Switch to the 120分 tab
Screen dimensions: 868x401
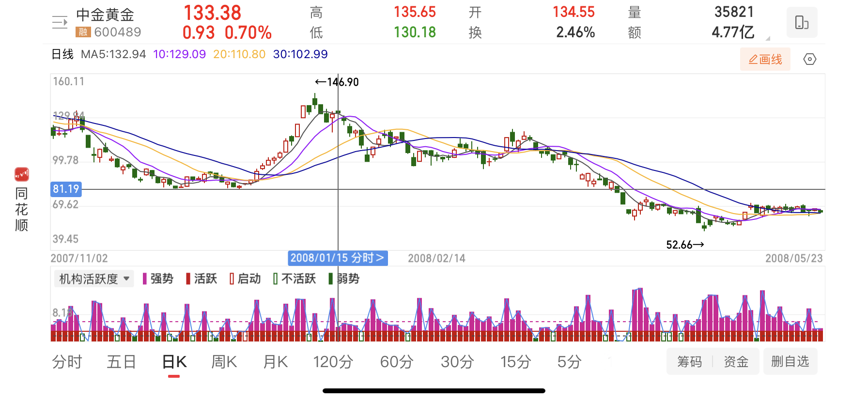(x=333, y=362)
